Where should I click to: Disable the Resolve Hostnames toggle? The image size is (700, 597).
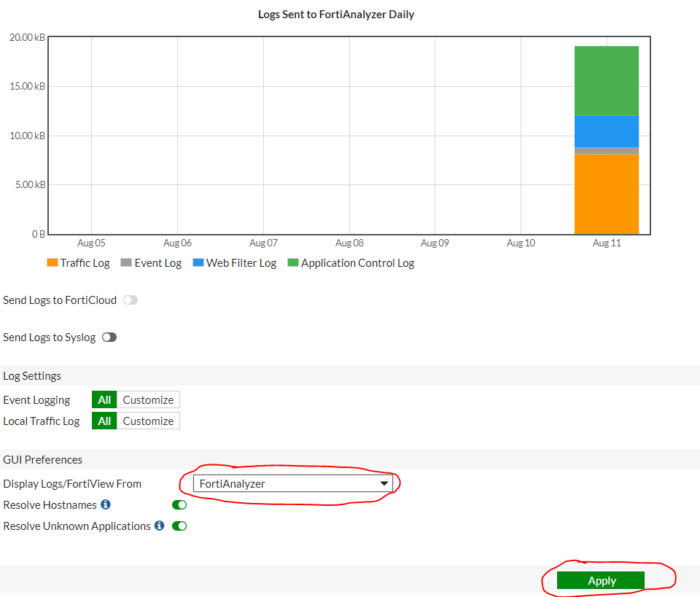click(x=179, y=504)
